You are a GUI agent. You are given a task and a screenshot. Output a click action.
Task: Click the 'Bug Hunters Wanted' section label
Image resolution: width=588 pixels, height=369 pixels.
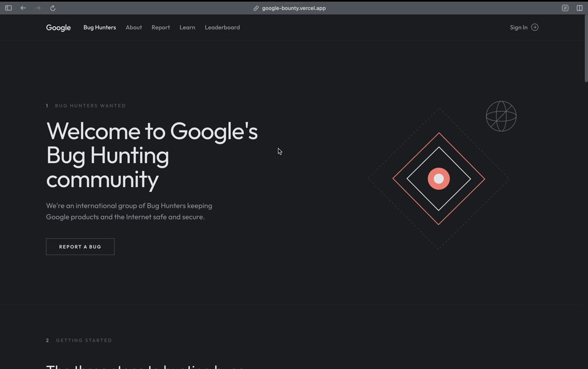coord(90,106)
